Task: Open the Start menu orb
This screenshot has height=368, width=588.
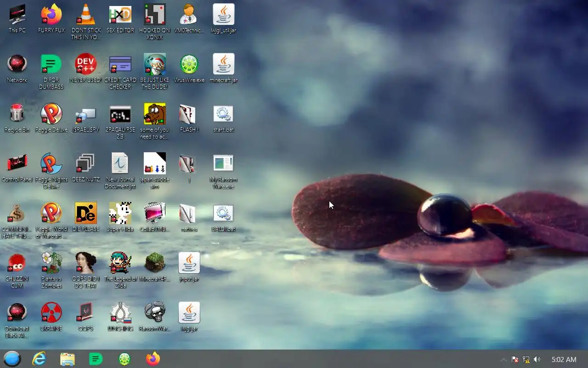Action: coord(12,359)
